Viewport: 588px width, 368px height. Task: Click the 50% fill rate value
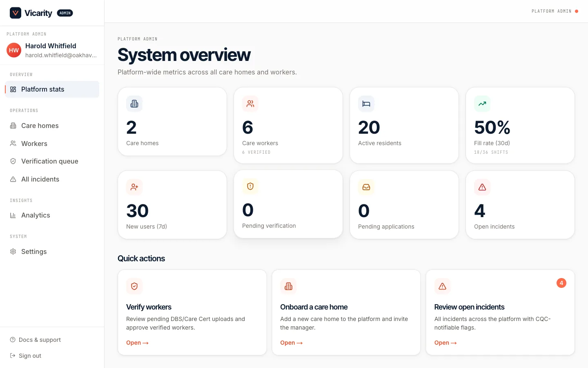[492, 128]
